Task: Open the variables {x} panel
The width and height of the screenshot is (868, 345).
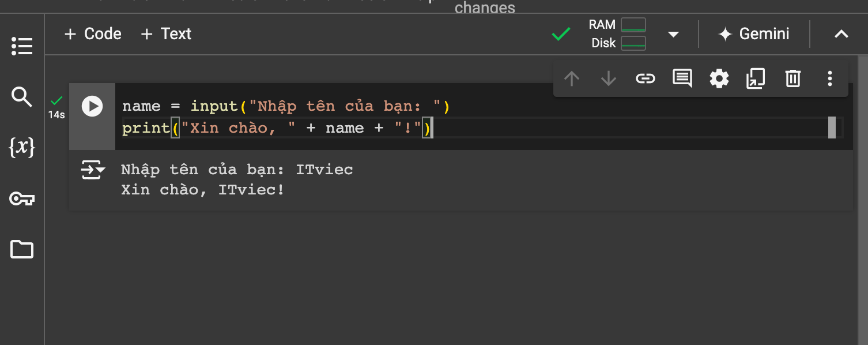Action: click(22, 147)
